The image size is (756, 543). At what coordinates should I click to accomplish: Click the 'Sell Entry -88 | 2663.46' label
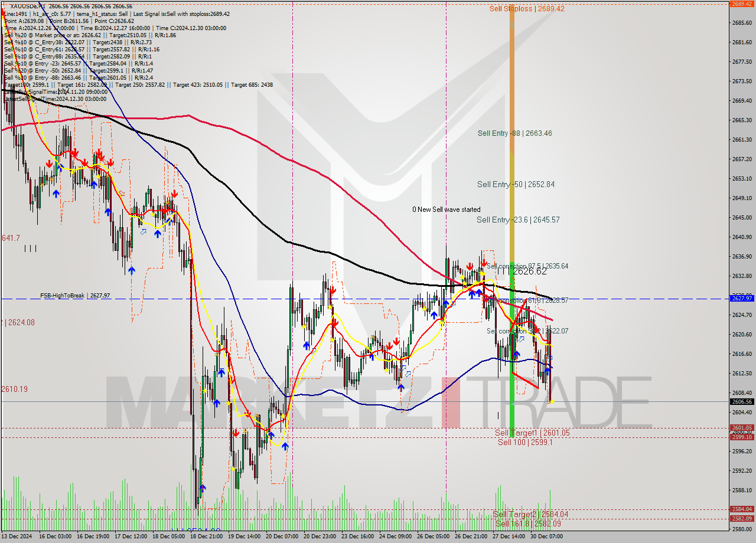pos(514,133)
